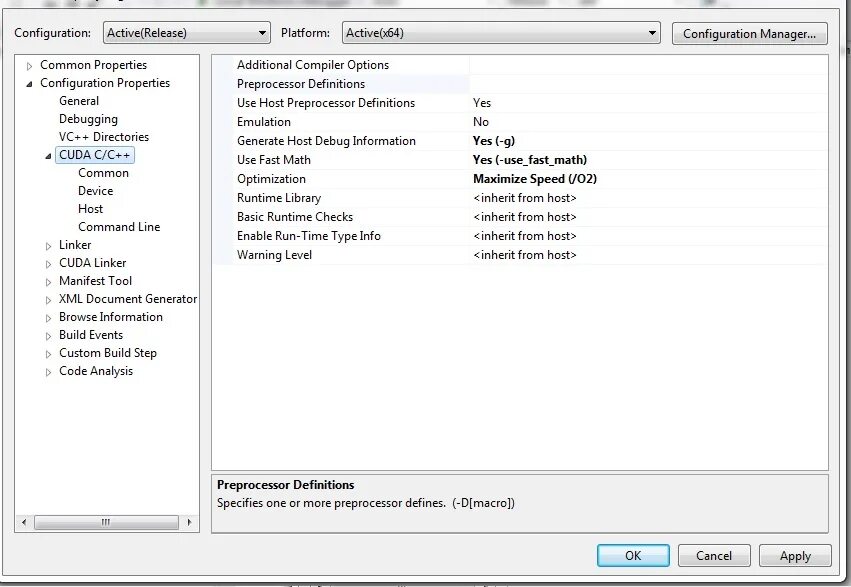Expand the Linker node arrow
The image size is (851, 587).
point(48,246)
